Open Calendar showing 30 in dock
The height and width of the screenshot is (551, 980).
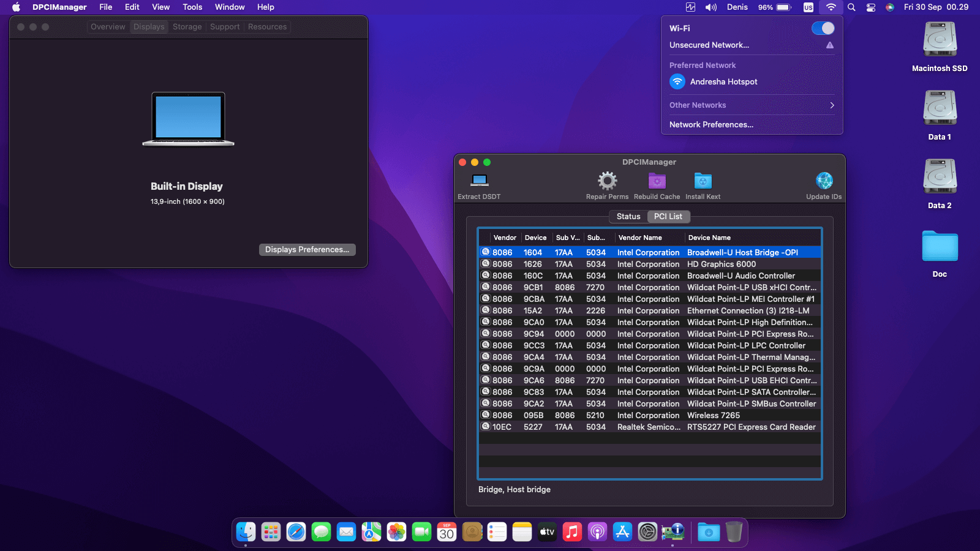pyautogui.click(x=447, y=532)
